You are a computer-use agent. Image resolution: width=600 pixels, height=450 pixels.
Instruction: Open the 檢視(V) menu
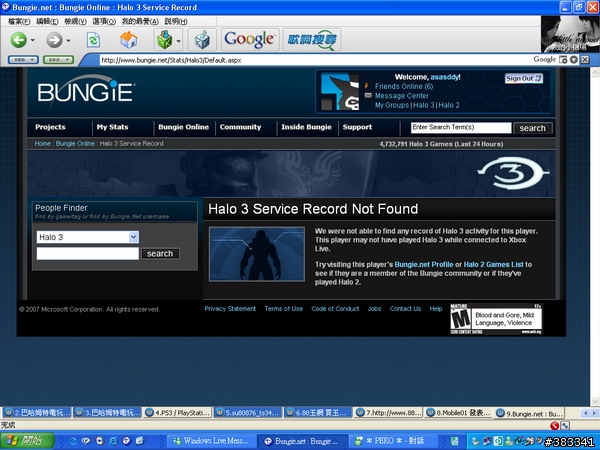click(x=75, y=21)
